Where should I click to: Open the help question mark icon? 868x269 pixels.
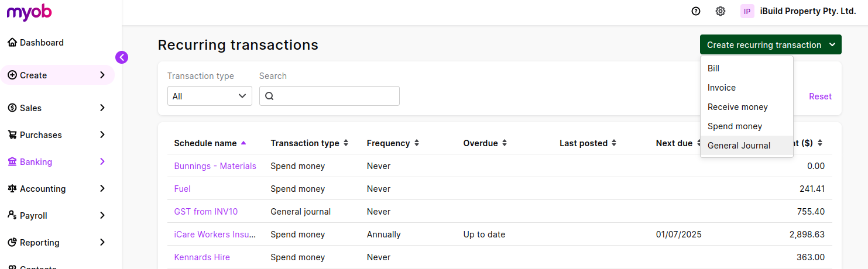[696, 11]
